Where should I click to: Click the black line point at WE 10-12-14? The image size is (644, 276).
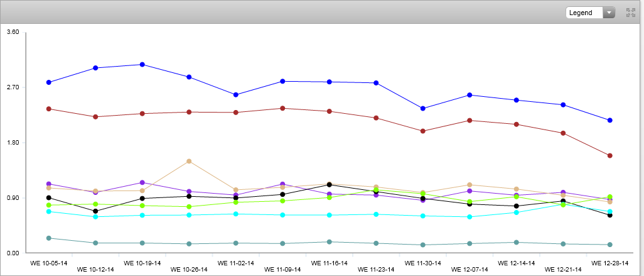click(95, 211)
